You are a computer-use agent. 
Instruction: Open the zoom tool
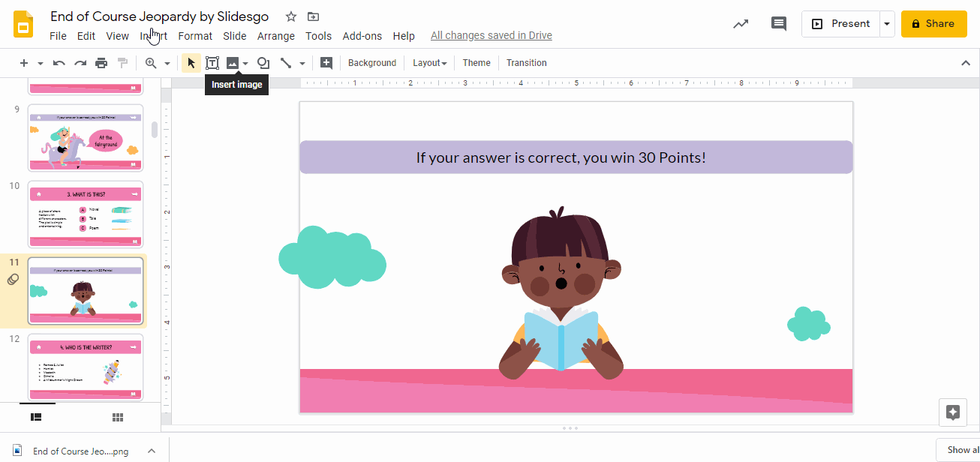point(152,63)
